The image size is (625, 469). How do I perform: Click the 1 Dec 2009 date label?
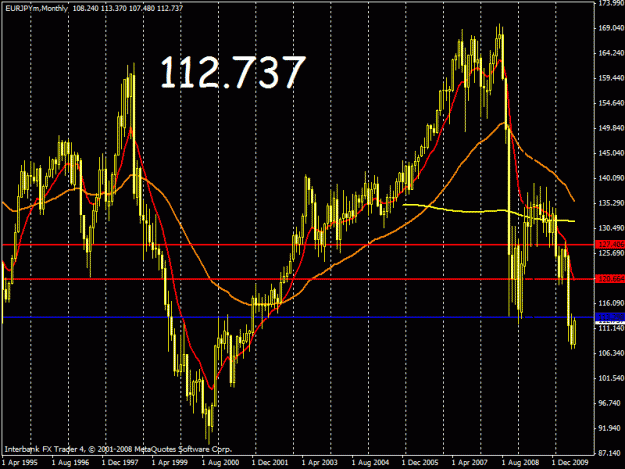point(570,463)
